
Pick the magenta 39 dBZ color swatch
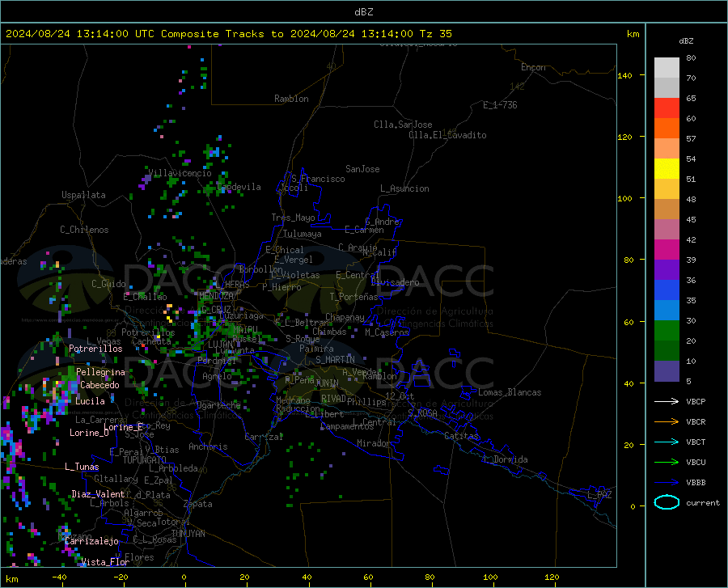(x=667, y=250)
